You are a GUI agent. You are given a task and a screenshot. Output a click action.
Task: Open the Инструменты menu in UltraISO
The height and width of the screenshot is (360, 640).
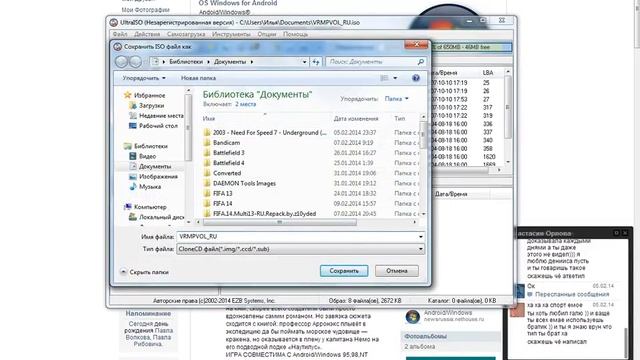pyautogui.click(x=231, y=34)
